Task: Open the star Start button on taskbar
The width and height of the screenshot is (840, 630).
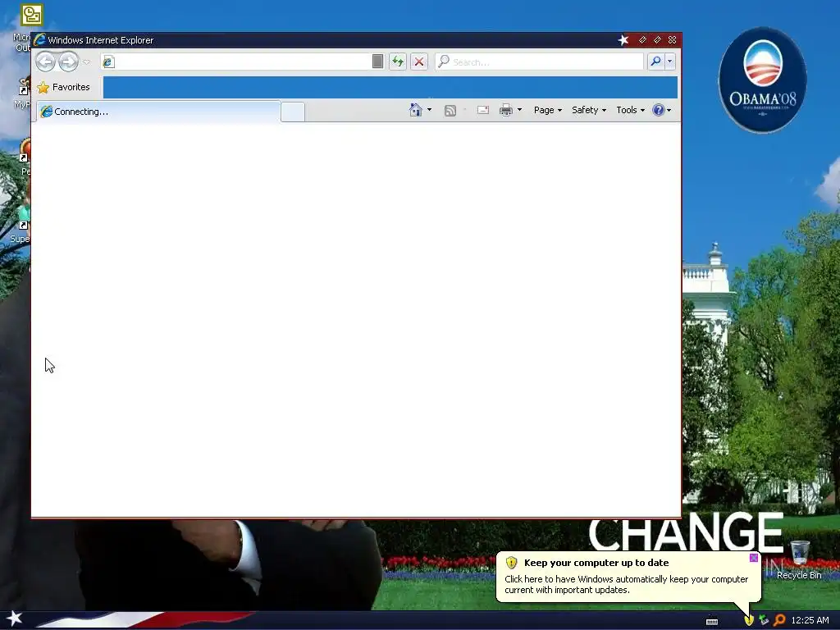Action: [15, 619]
